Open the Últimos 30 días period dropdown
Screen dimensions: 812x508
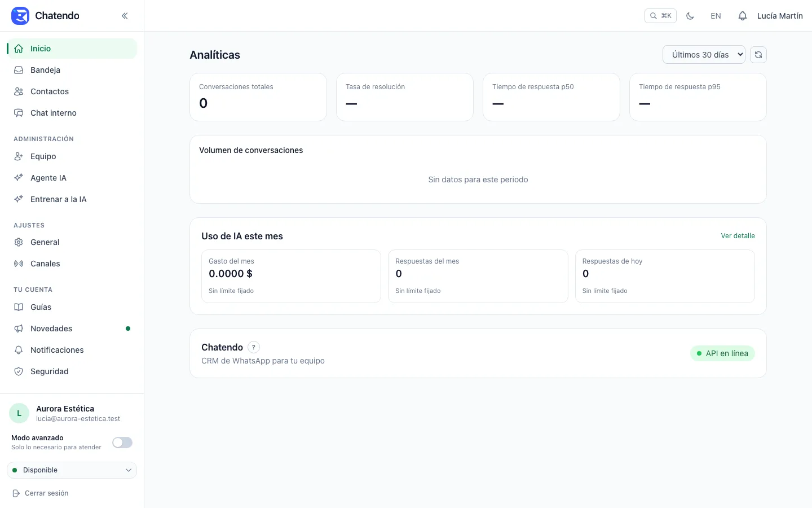click(704, 55)
